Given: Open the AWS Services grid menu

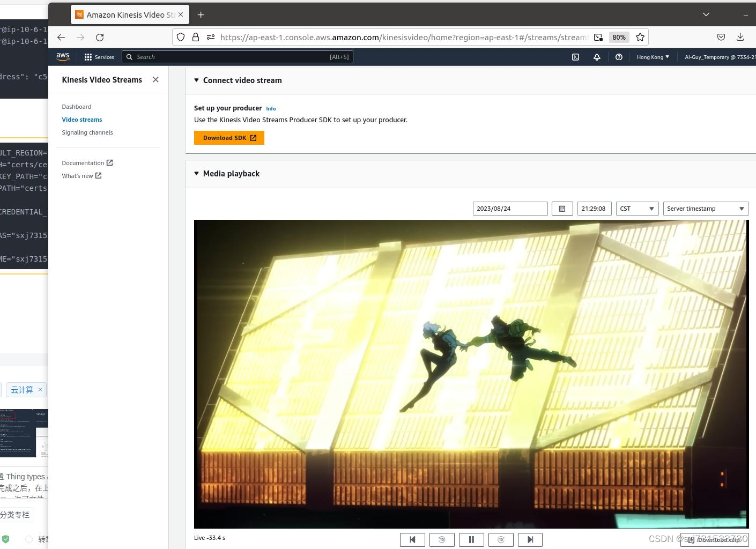Looking at the screenshot, I should [99, 57].
